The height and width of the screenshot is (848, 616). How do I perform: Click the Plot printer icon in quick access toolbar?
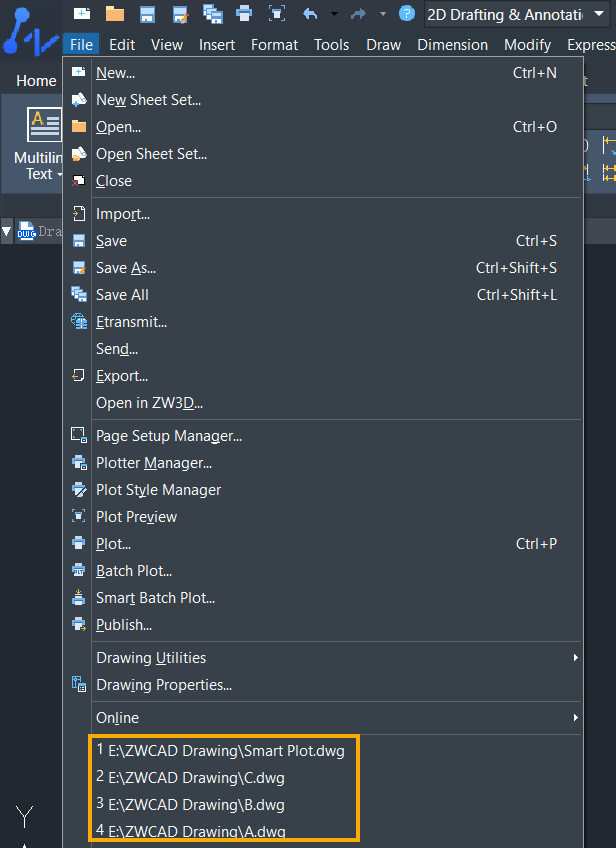(244, 14)
